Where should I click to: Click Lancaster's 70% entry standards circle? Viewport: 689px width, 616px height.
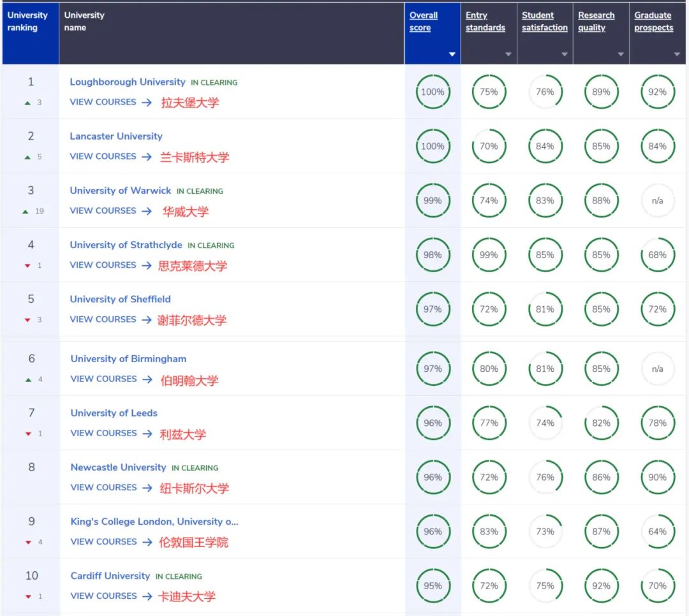[x=489, y=146]
